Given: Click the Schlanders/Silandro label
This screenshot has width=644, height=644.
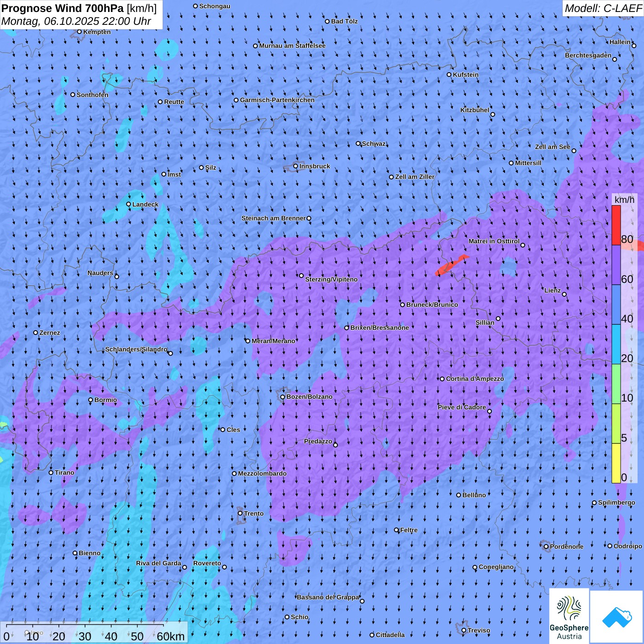Looking at the screenshot, I should (136, 349).
